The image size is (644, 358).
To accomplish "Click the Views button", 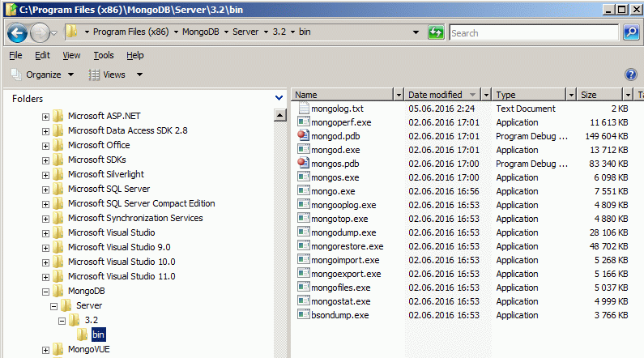I will pos(107,75).
